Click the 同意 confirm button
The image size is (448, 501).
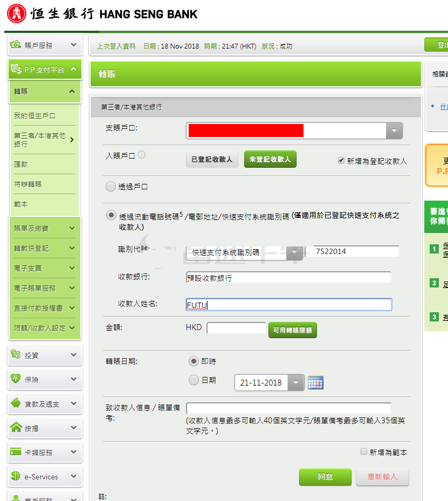(325, 477)
